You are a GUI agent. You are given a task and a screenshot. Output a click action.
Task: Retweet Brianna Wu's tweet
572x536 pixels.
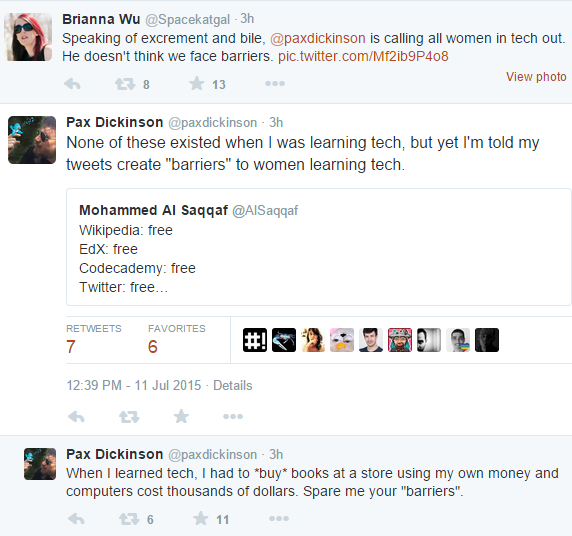125,84
